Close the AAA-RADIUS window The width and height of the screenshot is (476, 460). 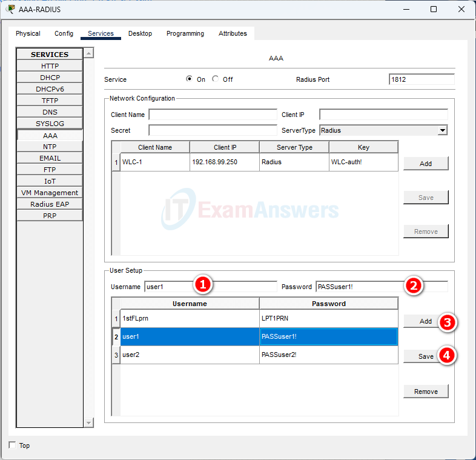(x=461, y=10)
